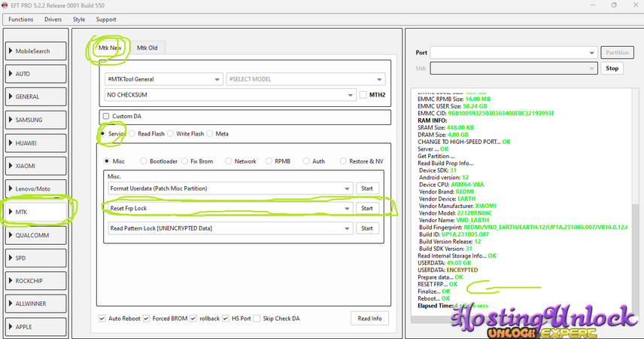Enable the Custom DA checkbox
Screen dimensions: 644x339
pos(106,116)
